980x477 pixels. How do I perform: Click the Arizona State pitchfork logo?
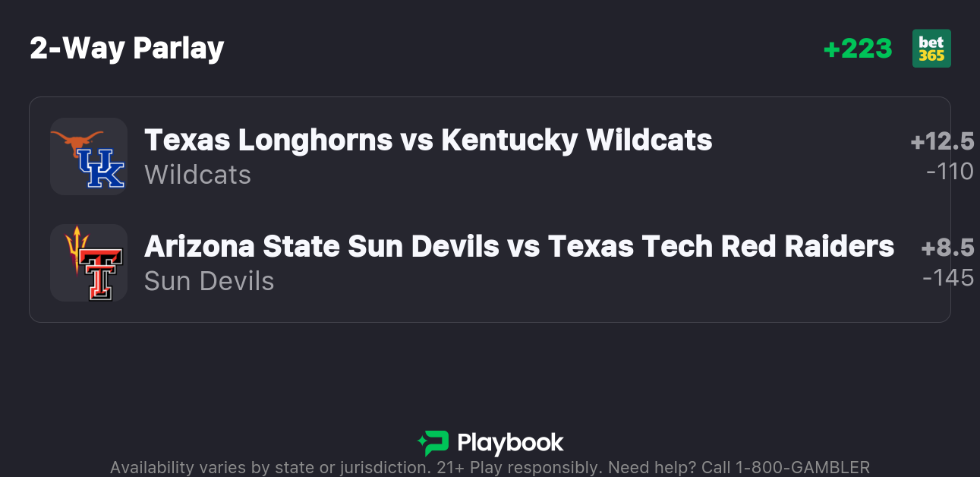click(x=75, y=247)
